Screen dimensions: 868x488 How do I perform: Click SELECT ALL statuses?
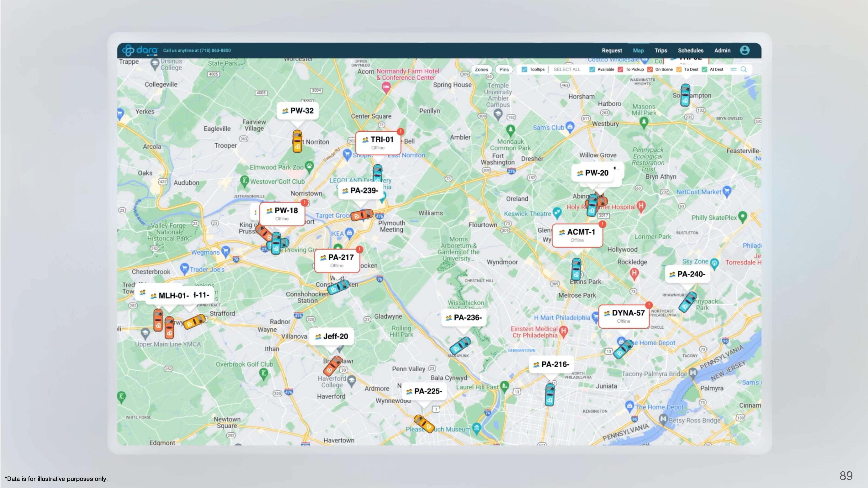[x=567, y=69]
